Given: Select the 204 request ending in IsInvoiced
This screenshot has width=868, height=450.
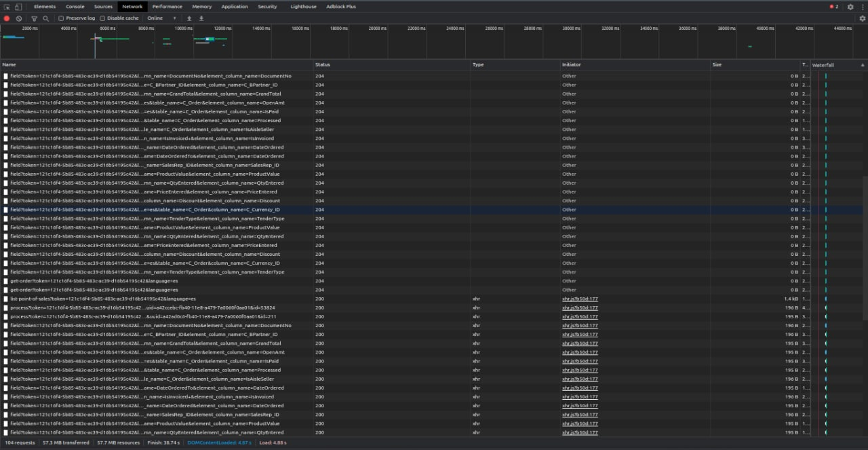Looking at the screenshot, I should tap(142, 138).
